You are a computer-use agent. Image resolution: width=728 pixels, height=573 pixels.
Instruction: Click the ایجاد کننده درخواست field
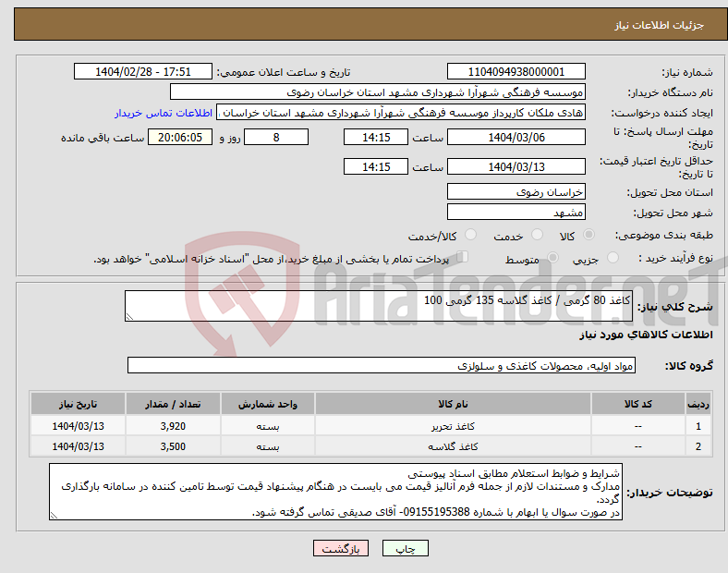[x=401, y=113]
